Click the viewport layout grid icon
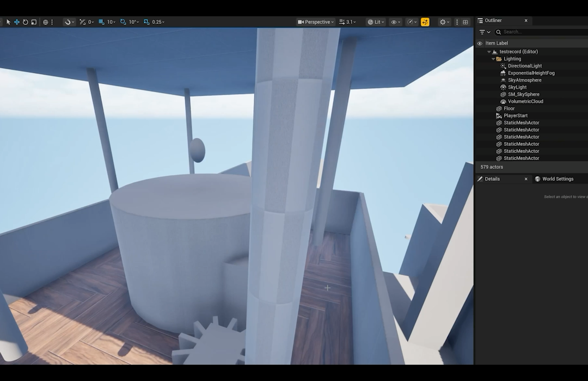This screenshot has width=588, height=381. point(465,22)
